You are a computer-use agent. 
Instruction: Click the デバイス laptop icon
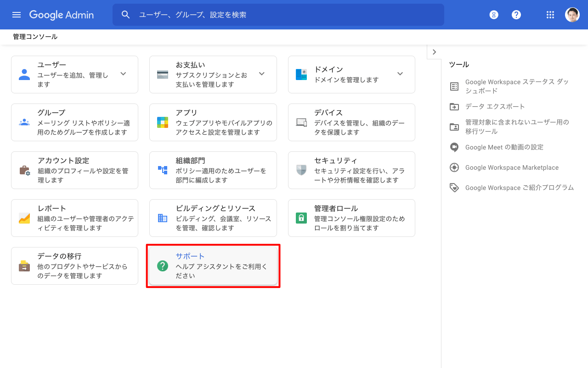point(301,122)
